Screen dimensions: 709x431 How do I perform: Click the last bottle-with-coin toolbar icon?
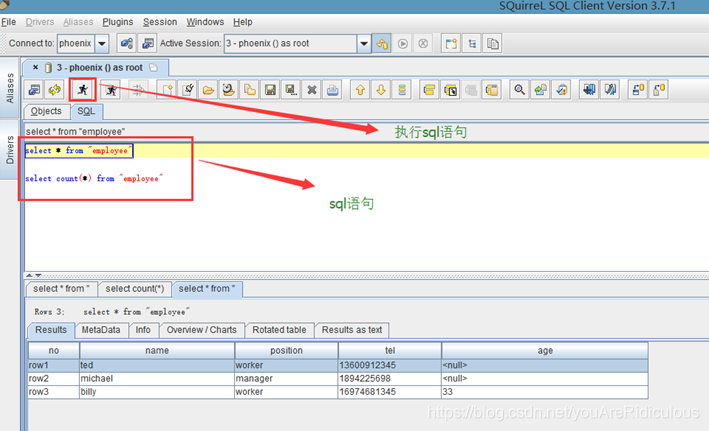(659, 90)
